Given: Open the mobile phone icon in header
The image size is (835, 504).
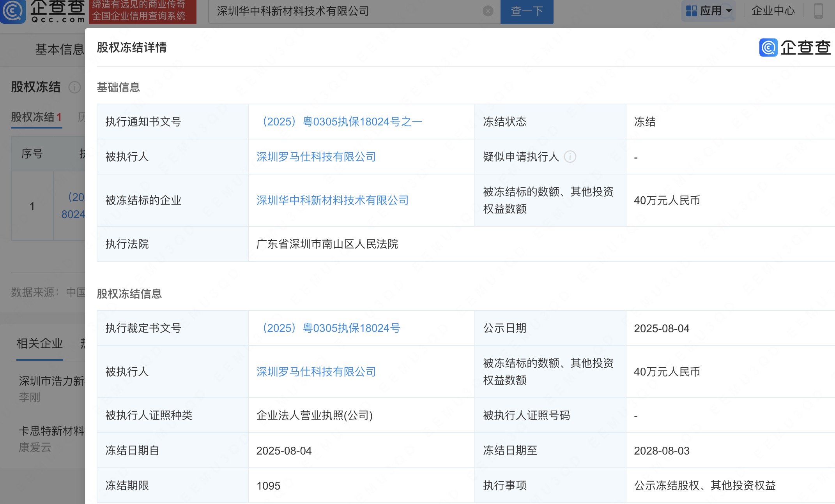Looking at the screenshot, I should pos(819,11).
